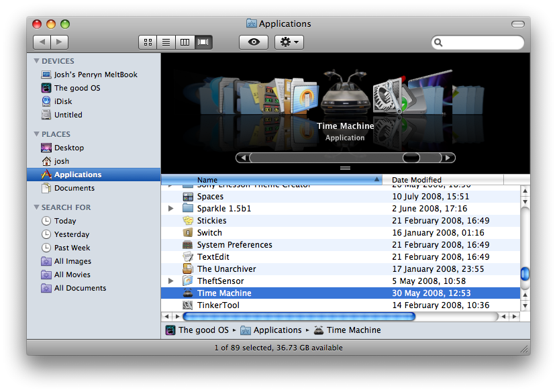The image size is (557, 392).
Task: Select Applications in the sidebar
Action: [x=94, y=175]
